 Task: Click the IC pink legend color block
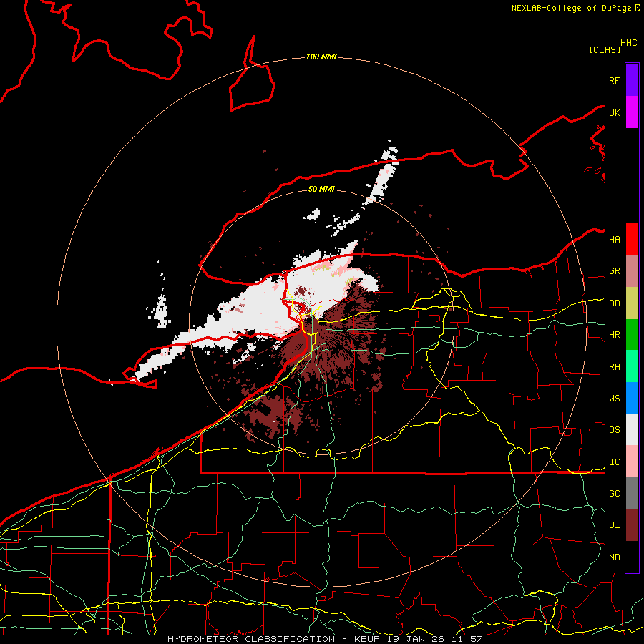[632, 462]
